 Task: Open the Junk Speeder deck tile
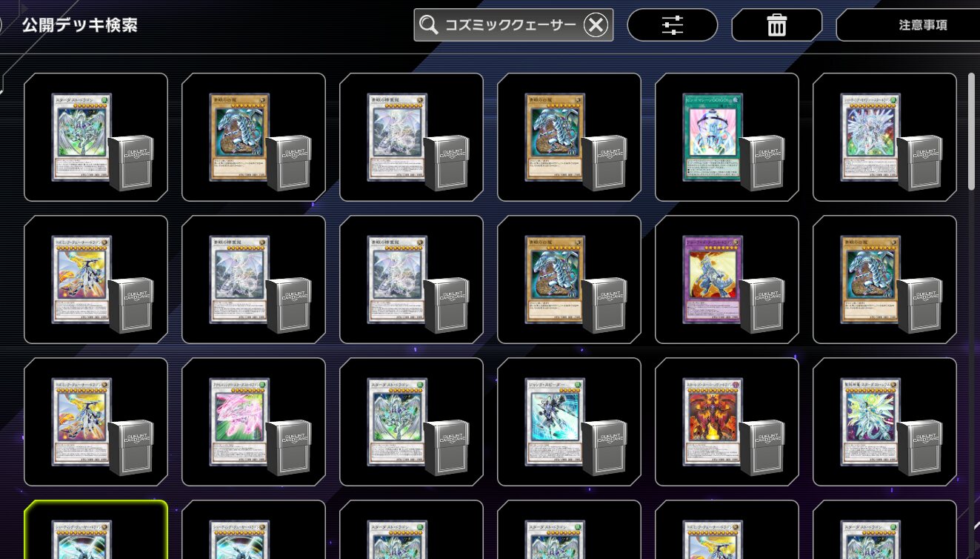pos(569,422)
